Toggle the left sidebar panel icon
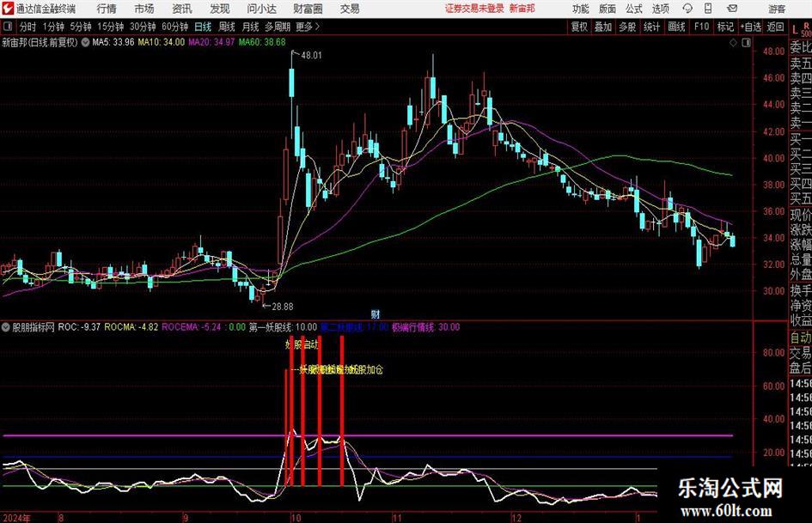 tap(7, 27)
